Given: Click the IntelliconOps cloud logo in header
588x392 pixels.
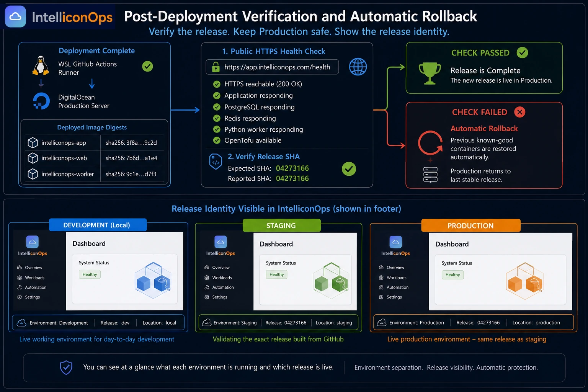Looking at the screenshot, I should [x=15, y=16].
